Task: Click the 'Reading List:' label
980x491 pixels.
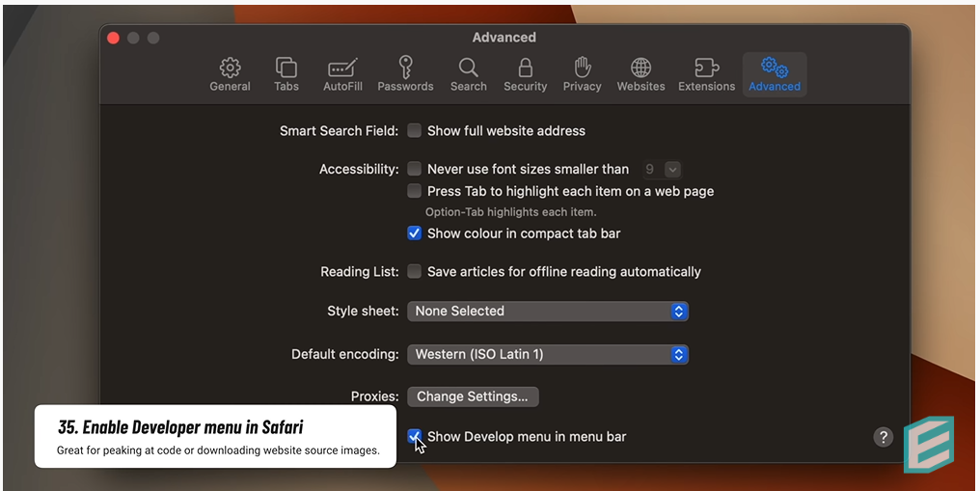Action: tap(360, 272)
